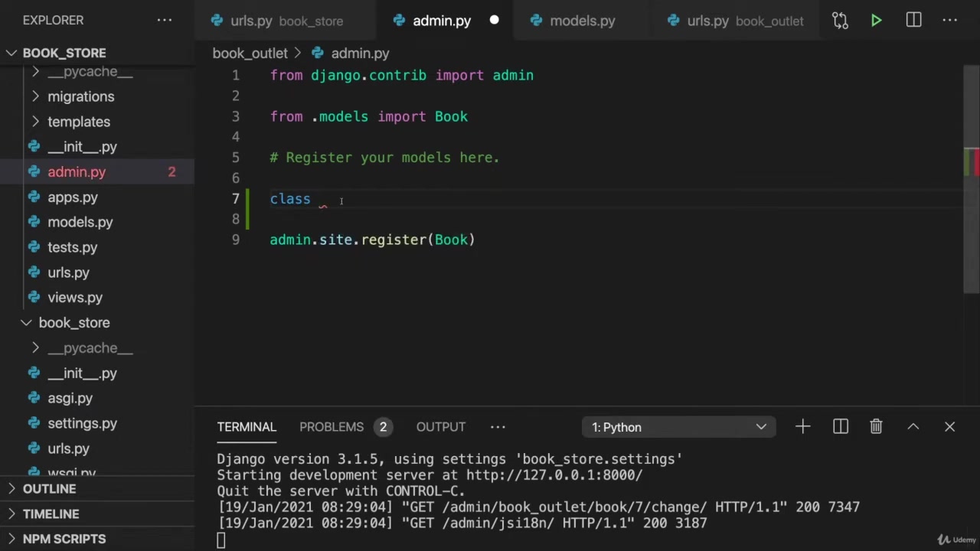Open Explorer more actions ellipsis

(165, 21)
